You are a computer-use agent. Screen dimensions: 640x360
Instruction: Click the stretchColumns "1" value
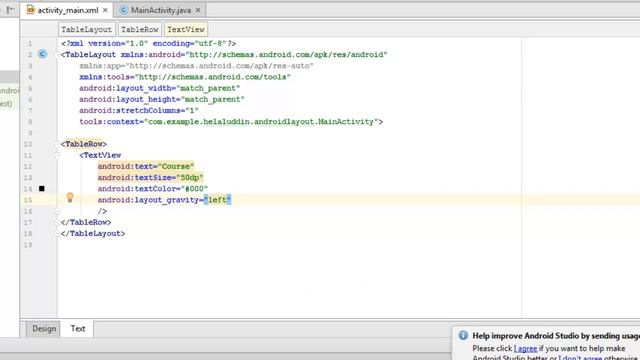click(x=192, y=111)
